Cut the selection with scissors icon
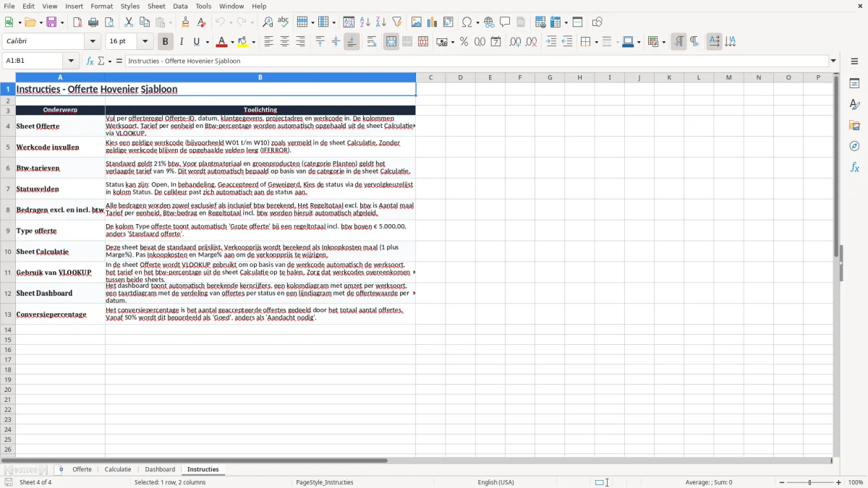The image size is (868, 488). click(129, 22)
